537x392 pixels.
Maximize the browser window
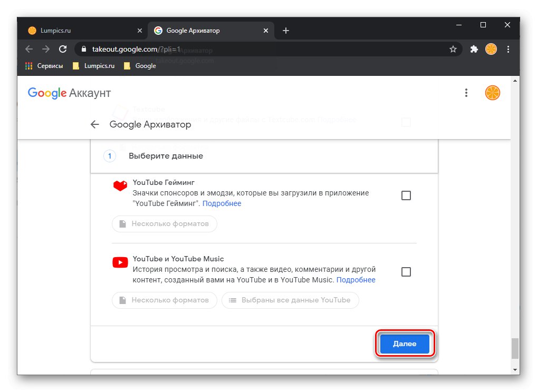point(483,25)
